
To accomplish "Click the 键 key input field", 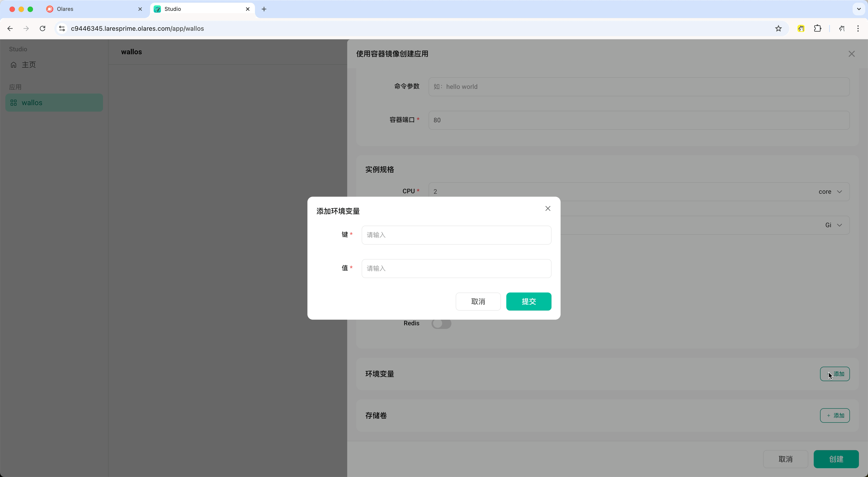I will 456,235.
